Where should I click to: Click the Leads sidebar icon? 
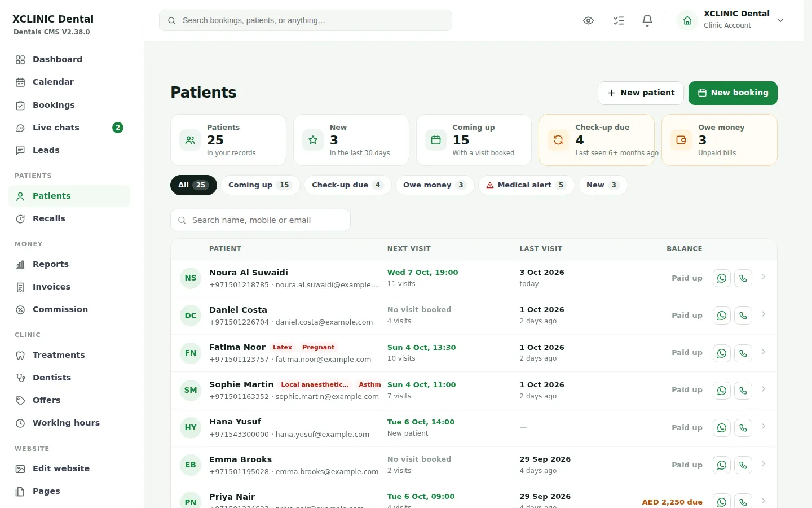click(x=20, y=151)
